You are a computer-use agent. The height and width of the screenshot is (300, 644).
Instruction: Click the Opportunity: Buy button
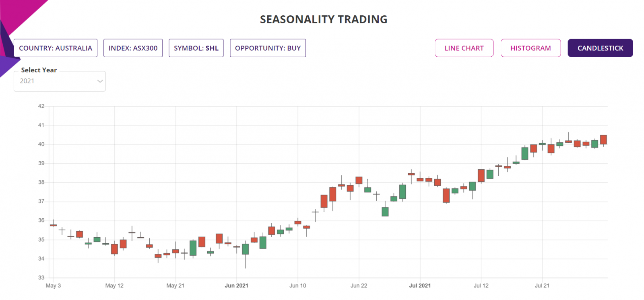pyautogui.click(x=268, y=48)
